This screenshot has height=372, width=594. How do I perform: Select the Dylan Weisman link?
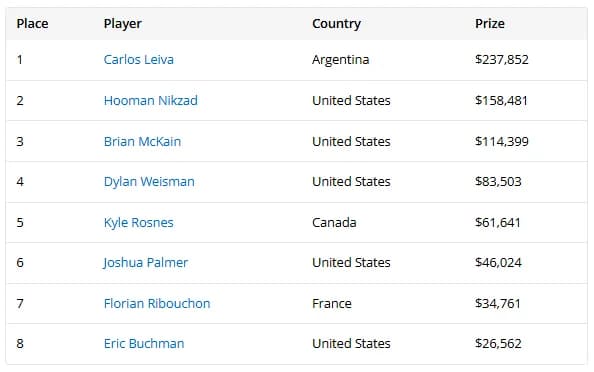click(149, 181)
